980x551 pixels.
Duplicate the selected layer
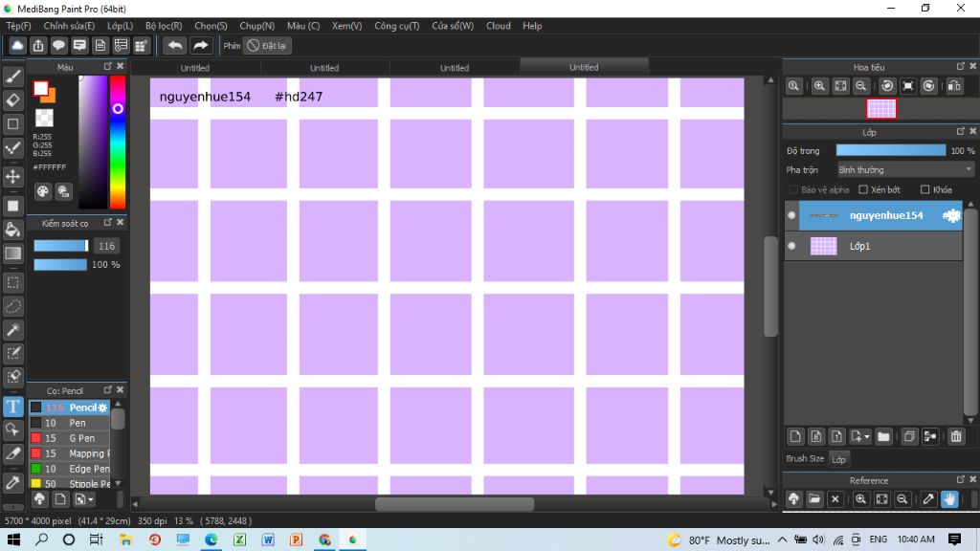(x=909, y=436)
